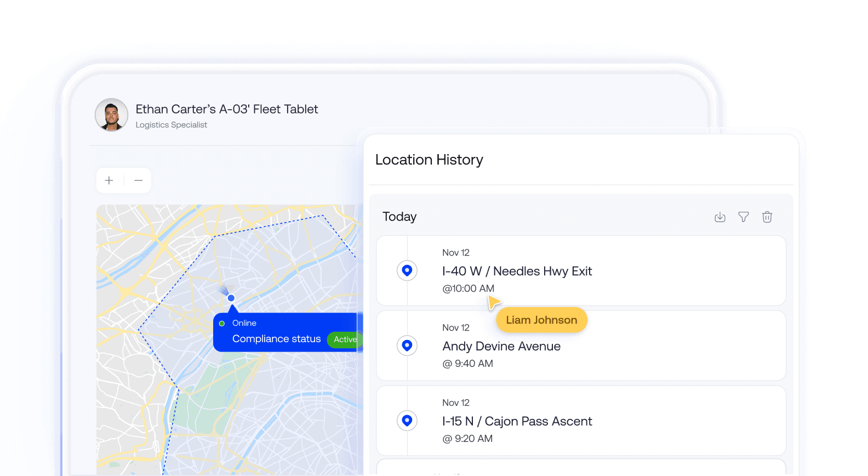The height and width of the screenshot is (476, 868).
Task: Zoom in on the map
Action: 109,180
